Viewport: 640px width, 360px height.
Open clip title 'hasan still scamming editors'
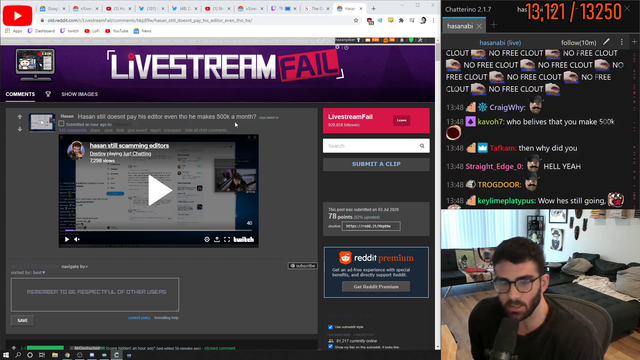pyautogui.click(x=129, y=146)
